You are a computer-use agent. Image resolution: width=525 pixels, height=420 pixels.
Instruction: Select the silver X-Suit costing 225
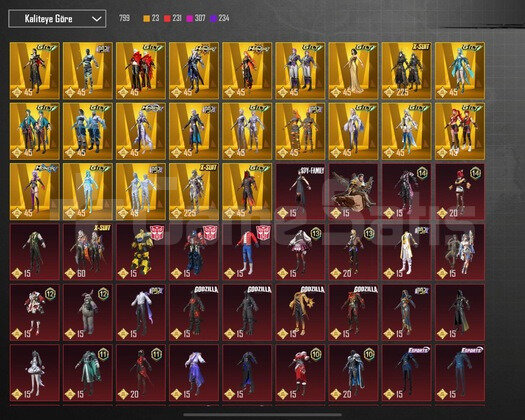[x=194, y=192]
